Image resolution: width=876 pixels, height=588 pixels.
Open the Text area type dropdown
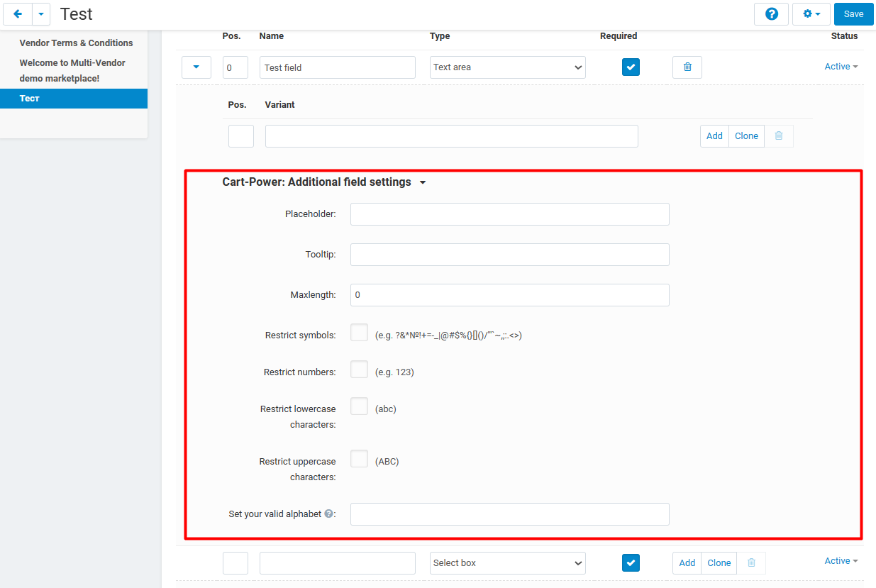point(507,67)
